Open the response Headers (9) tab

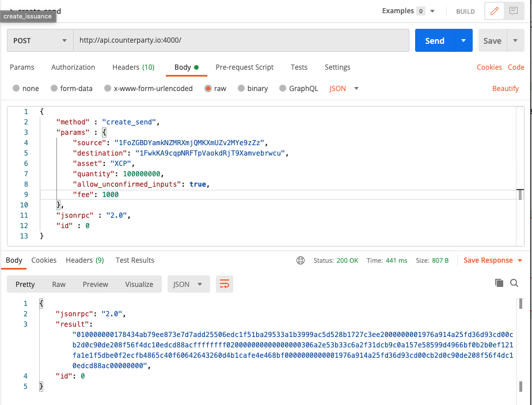tap(85, 260)
